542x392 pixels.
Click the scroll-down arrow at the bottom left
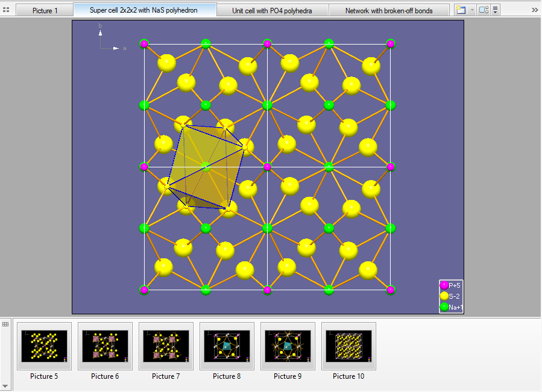[x=5, y=387]
